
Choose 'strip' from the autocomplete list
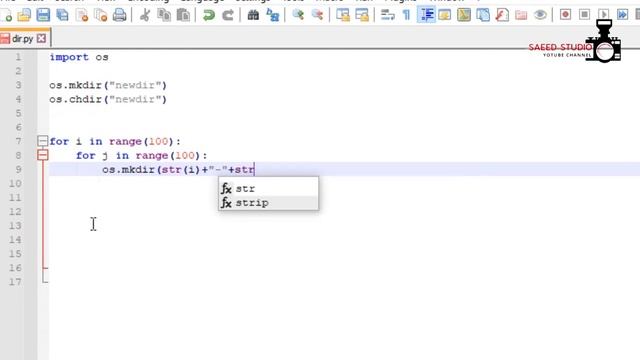click(268, 202)
